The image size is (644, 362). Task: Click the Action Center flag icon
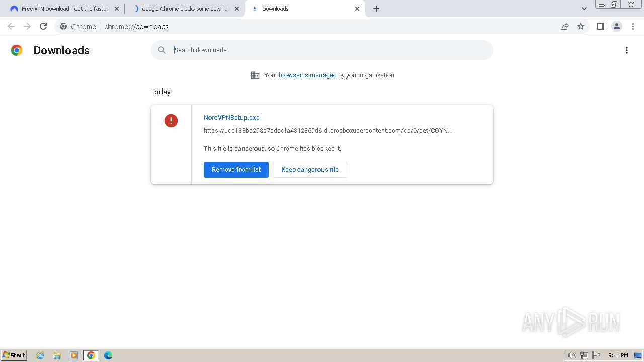pyautogui.click(x=596, y=355)
